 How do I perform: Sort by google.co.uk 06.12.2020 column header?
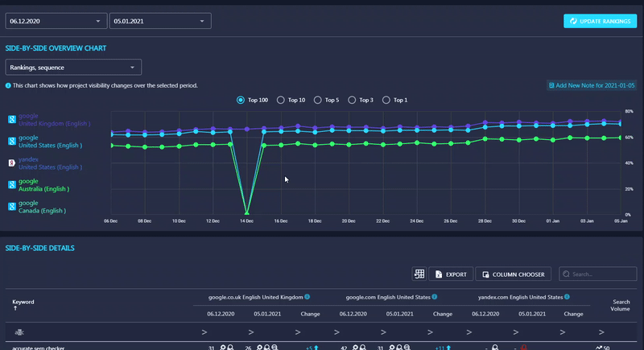point(221,314)
